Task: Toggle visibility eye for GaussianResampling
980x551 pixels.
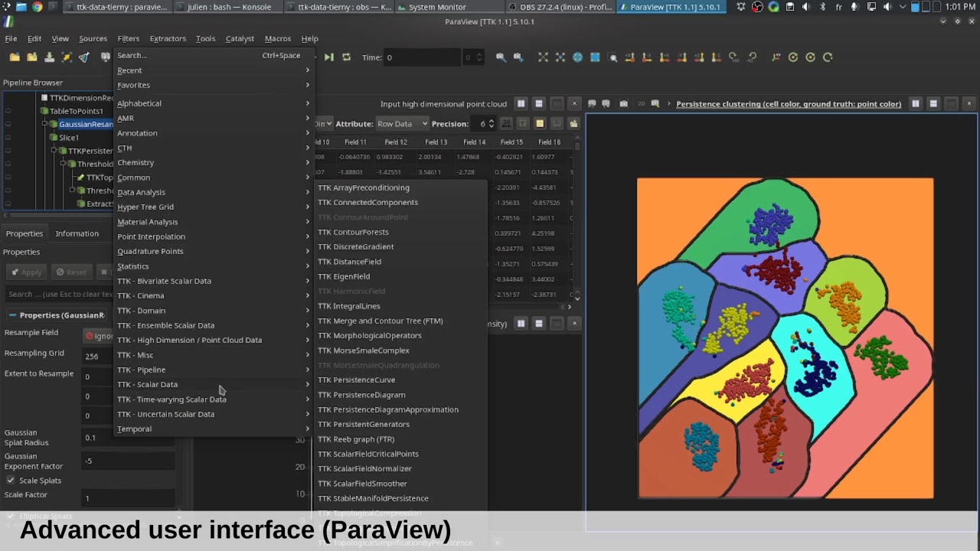Action: click(x=8, y=124)
